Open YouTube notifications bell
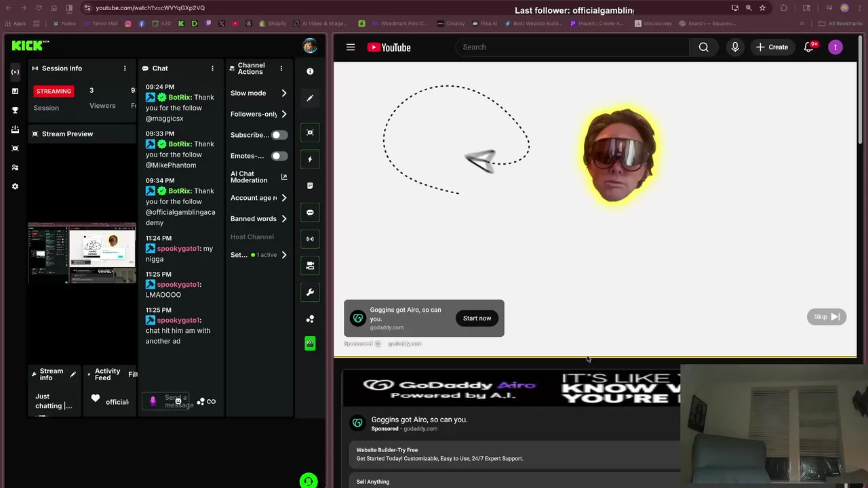This screenshot has width=868, height=488. point(809,47)
